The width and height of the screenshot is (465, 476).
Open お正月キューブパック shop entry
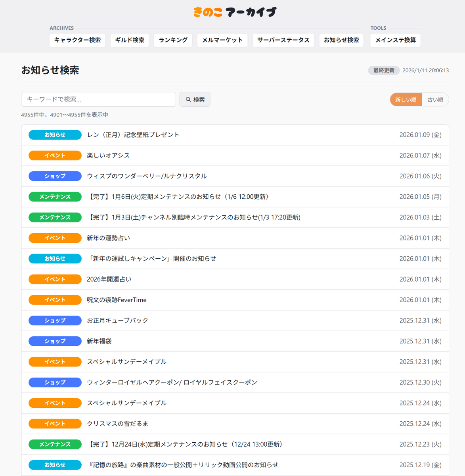[x=235, y=321]
